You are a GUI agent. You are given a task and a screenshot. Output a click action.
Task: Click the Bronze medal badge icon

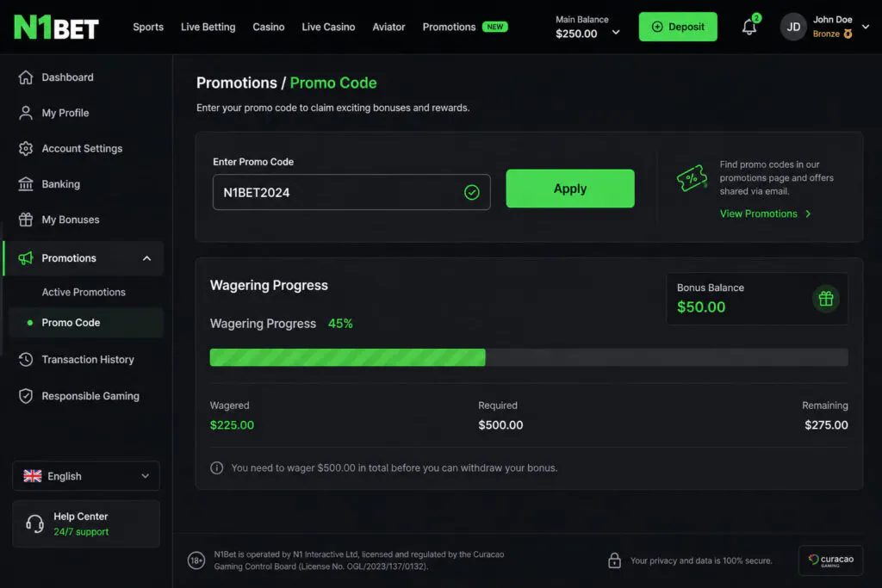click(x=848, y=34)
